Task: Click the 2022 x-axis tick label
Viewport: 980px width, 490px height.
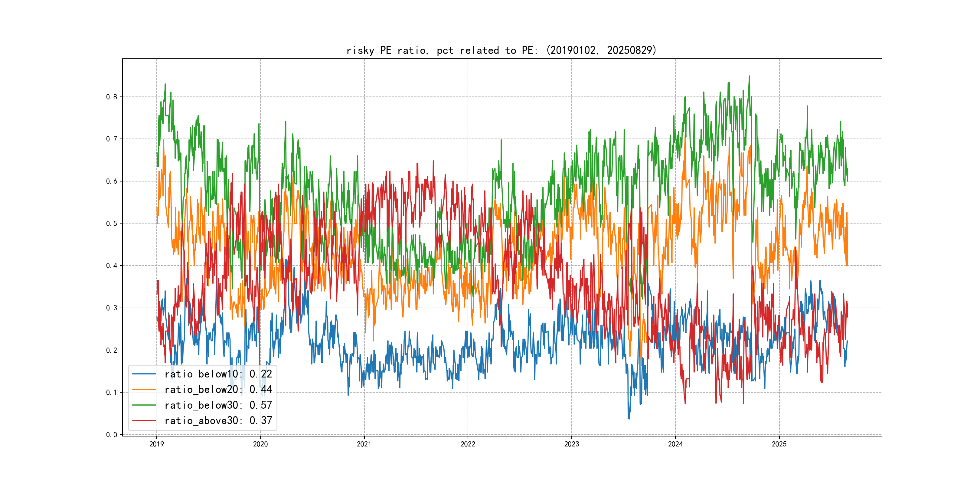Action: coord(468,444)
